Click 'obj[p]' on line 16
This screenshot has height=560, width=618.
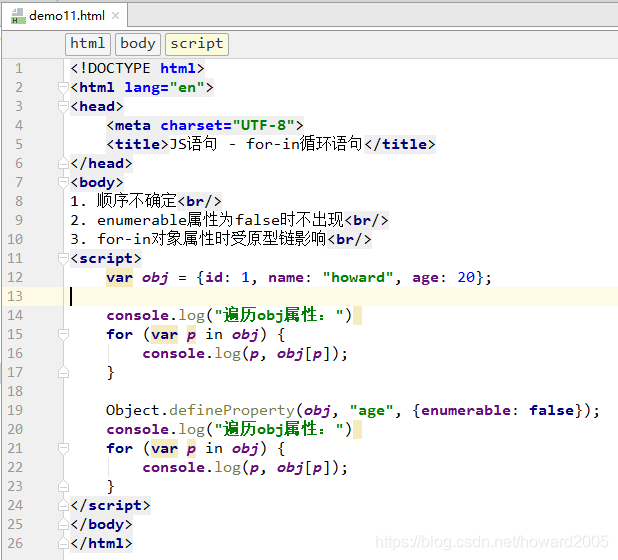point(303,353)
